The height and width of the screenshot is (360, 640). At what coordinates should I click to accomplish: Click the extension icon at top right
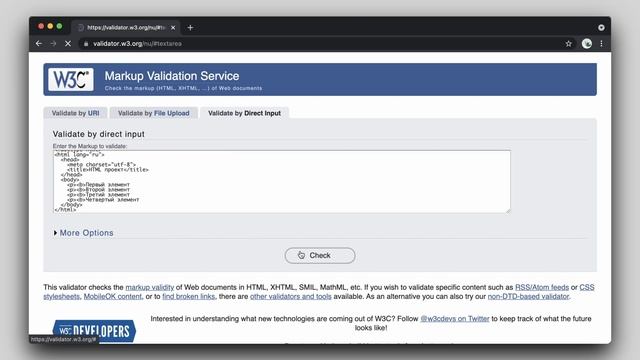[x=601, y=27]
